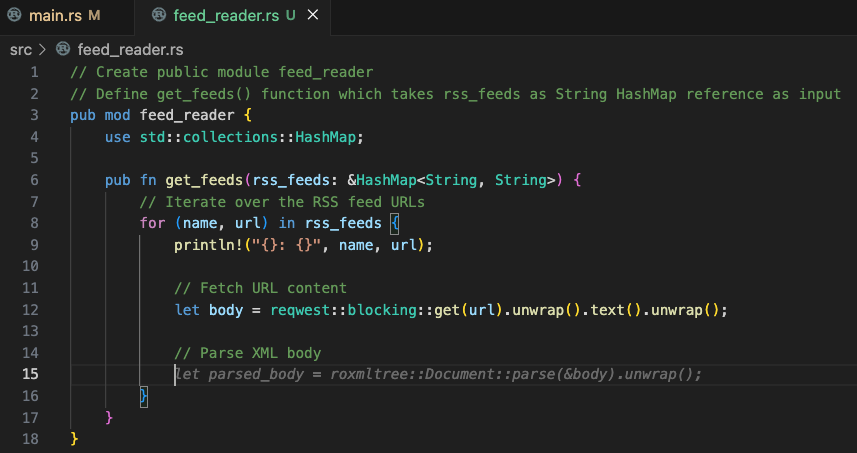857x453 pixels.
Task: Click the yellow closing brace on line 18
Action: pyautogui.click(x=74, y=439)
